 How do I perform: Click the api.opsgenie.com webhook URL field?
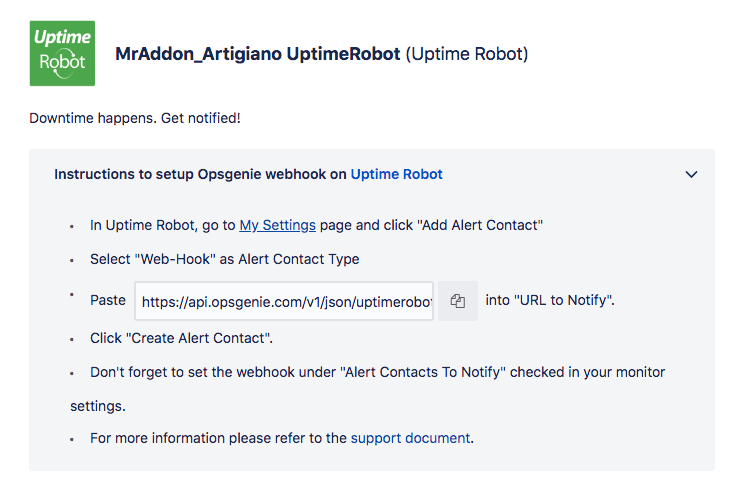[286, 300]
